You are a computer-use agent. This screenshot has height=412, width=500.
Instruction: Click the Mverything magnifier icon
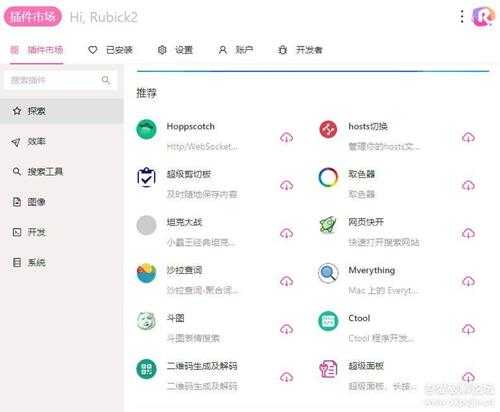point(328,273)
